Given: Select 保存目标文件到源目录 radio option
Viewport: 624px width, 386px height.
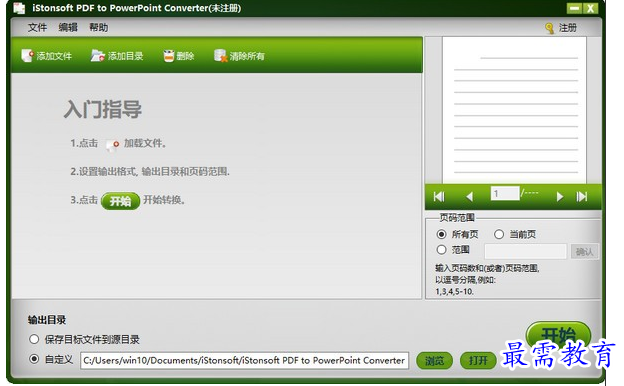Looking at the screenshot, I should (x=34, y=339).
